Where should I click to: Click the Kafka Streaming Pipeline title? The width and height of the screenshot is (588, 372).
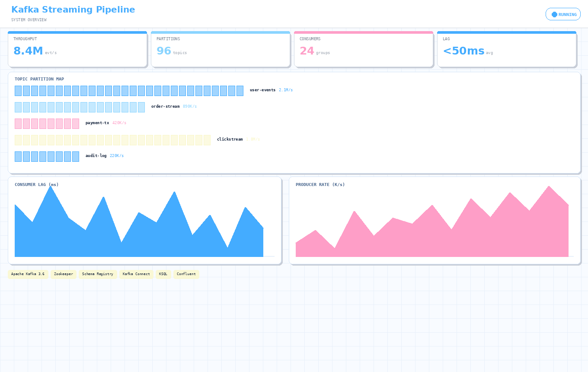73,10
